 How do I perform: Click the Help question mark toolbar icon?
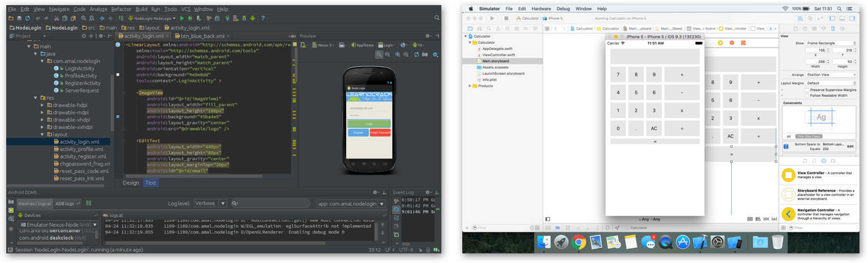263,18
